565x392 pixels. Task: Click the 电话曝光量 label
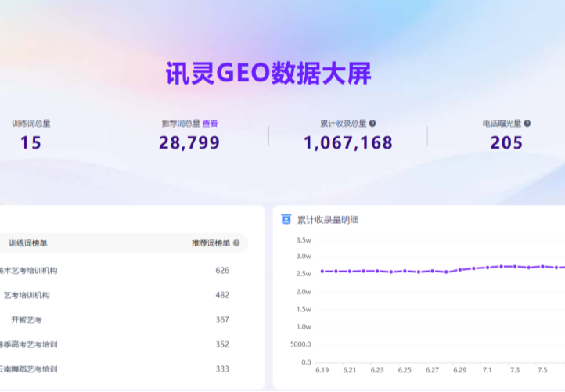point(502,124)
